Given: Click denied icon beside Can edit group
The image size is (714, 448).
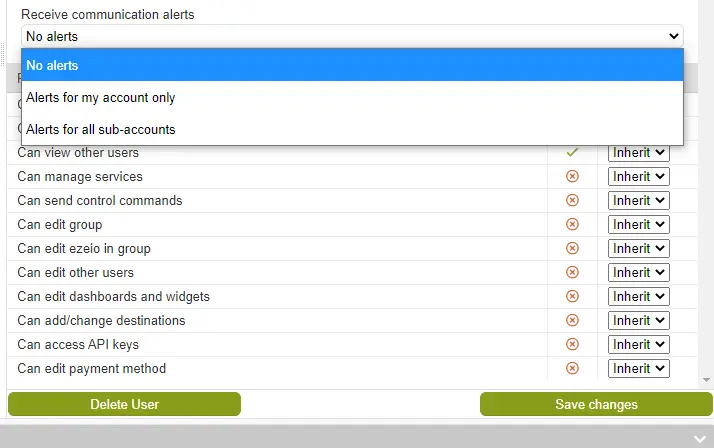Looking at the screenshot, I should click(x=572, y=224).
